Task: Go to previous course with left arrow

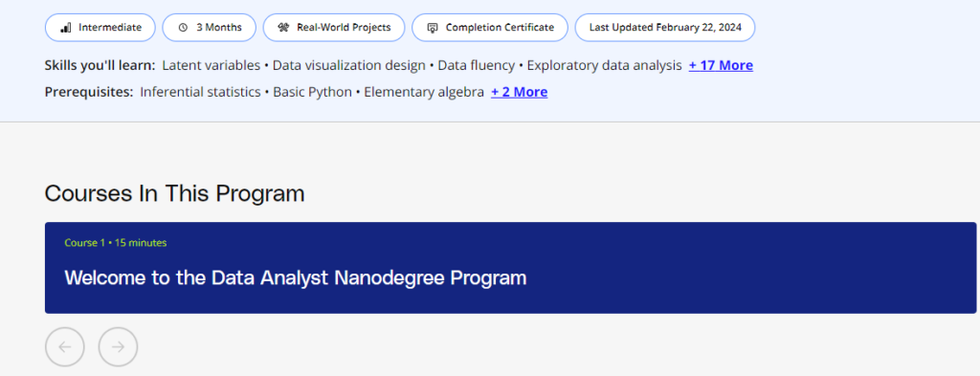Action: click(64, 346)
